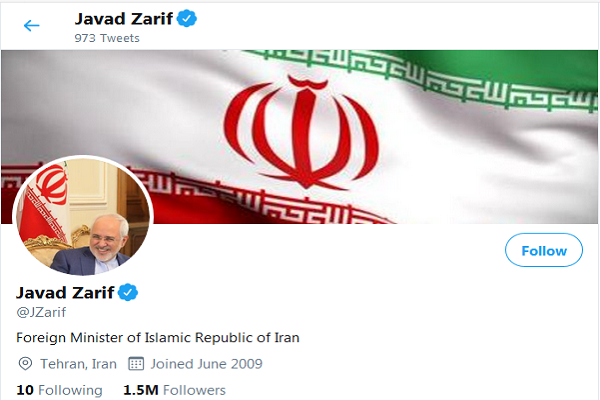This screenshot has height=400, width=600.
Task: Click the bold profile name above the handle
Action: click(x=65, y=293)
